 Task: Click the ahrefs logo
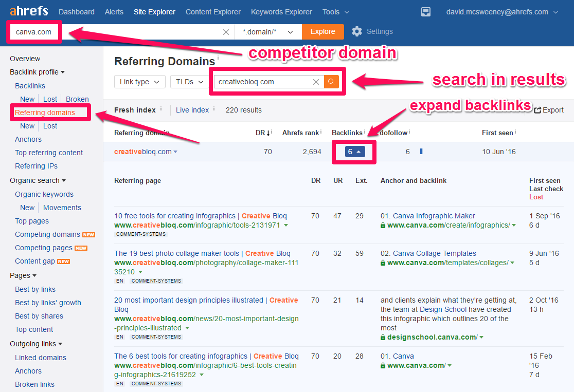pyautogui.click(x=29, y=11)
